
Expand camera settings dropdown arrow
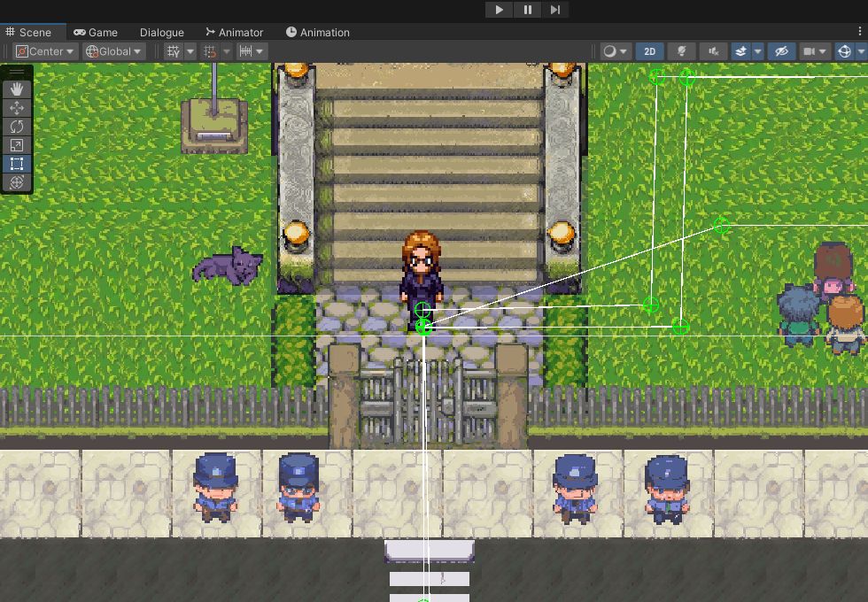(x=823, y=51)
